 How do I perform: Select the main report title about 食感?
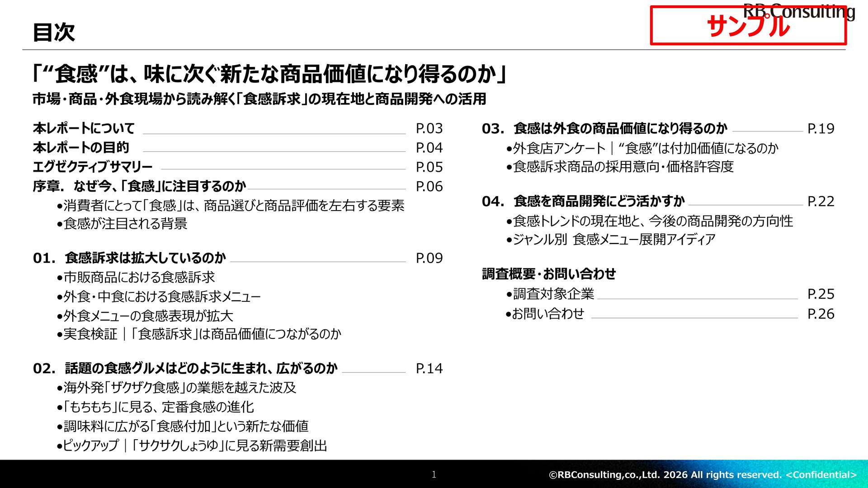pos(269,74)
